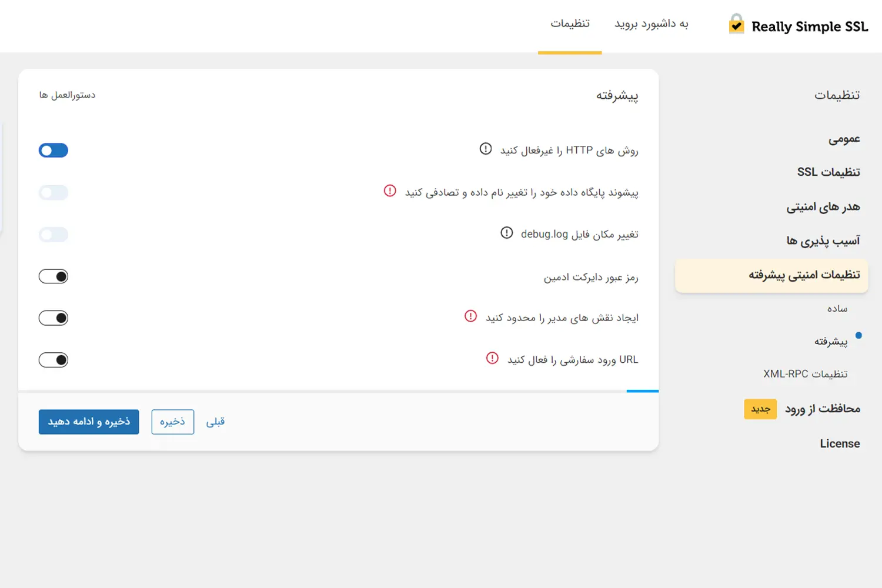Open ساده submenu item
Viewport: 882px width, 588px height.
(837, 309)
